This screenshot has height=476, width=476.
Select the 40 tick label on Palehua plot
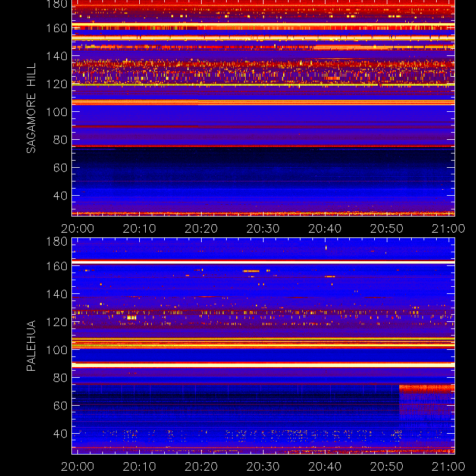click(x=60, y=434)
